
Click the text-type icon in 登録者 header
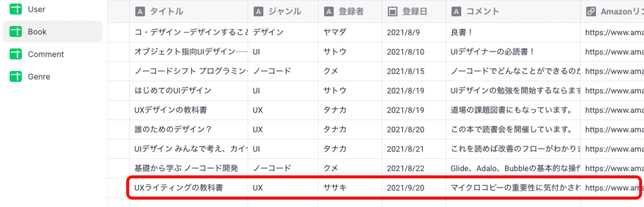329,12
